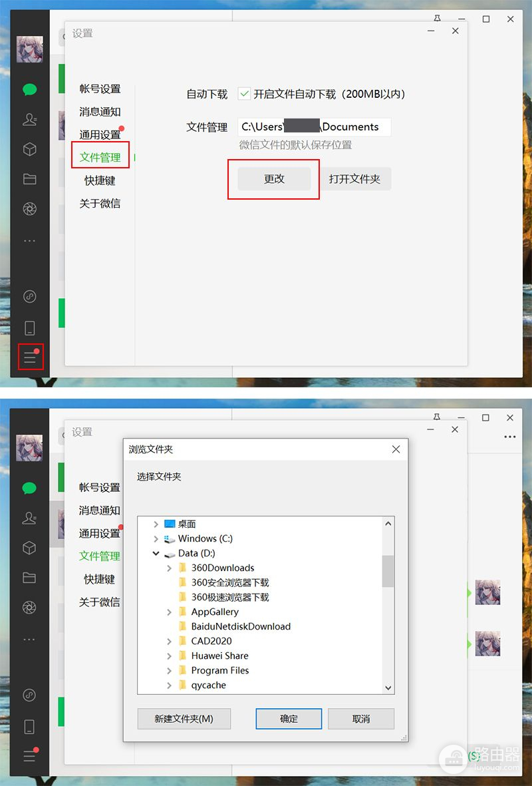Select 360极速浏览器下载 folder

click(230, 597)
